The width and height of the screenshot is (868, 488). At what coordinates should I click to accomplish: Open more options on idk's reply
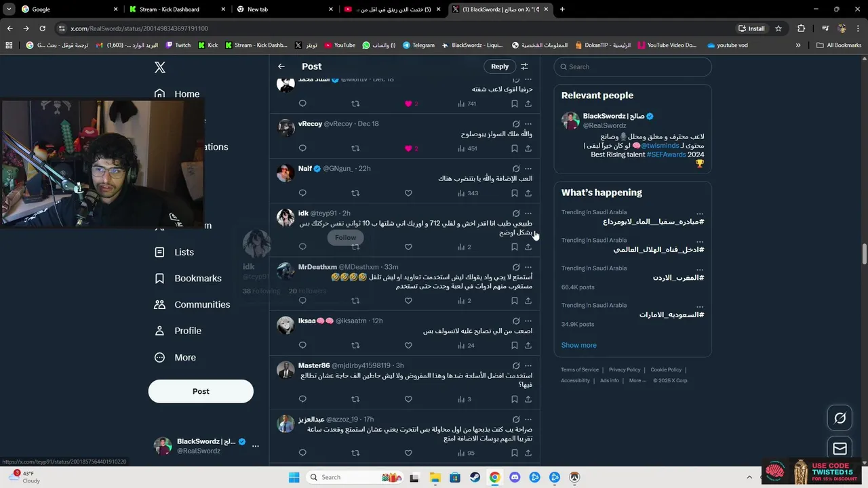528,213
